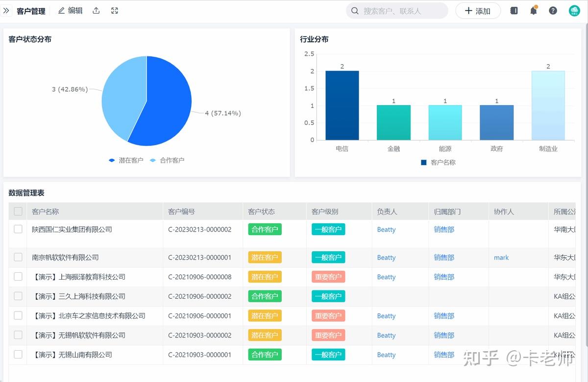The image size is (588, 382).
Task: Click the 客户管理 menu title
Action: pos(31,10)
